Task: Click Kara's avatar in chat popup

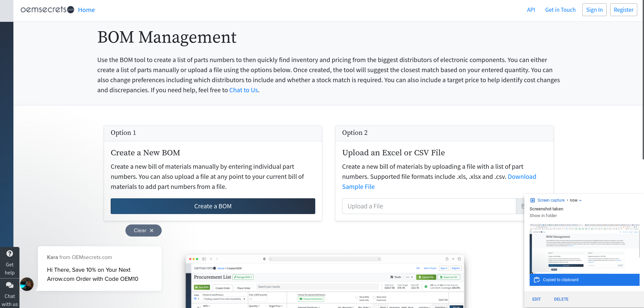Action: 27,284
